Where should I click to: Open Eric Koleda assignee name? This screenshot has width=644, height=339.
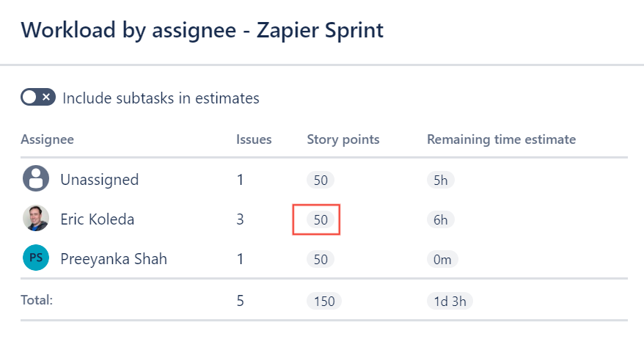97,219
